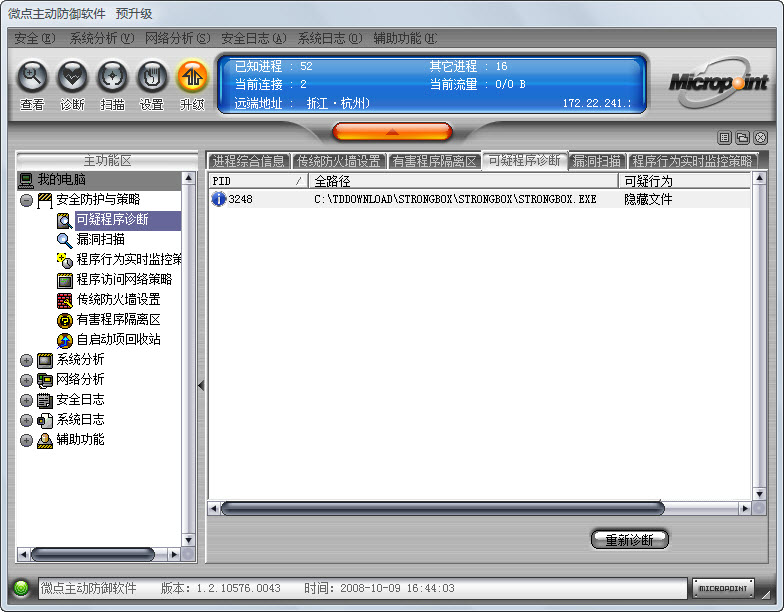
Task: Click the 系统日志 document icon
Action: pos(45,420)
